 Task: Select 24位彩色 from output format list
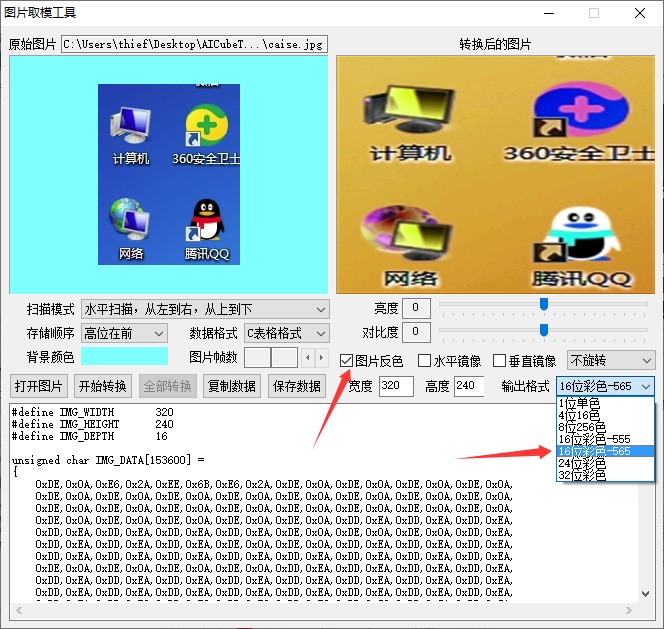click(x=606, y=463)
